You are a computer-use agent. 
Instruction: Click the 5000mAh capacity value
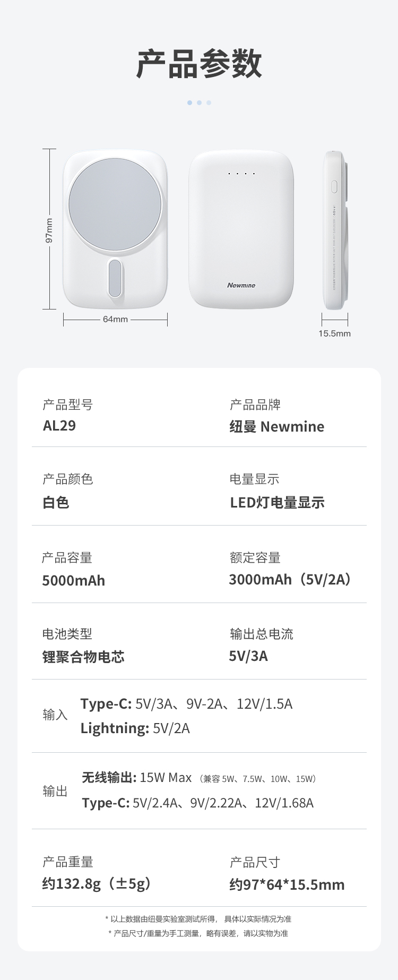(74, 580)
